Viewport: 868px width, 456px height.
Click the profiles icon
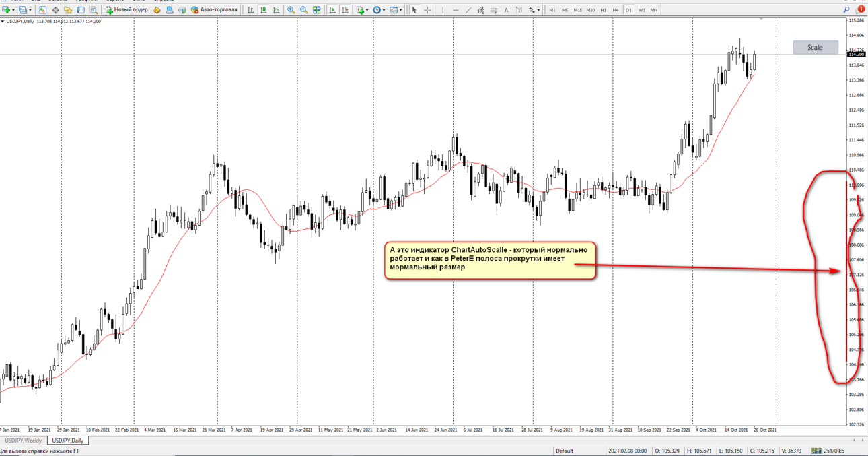[x=23, y=10]
